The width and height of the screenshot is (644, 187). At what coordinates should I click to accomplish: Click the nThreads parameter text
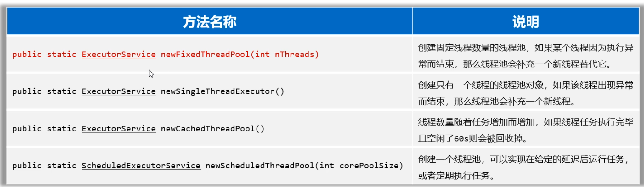(x=294, y=55)
